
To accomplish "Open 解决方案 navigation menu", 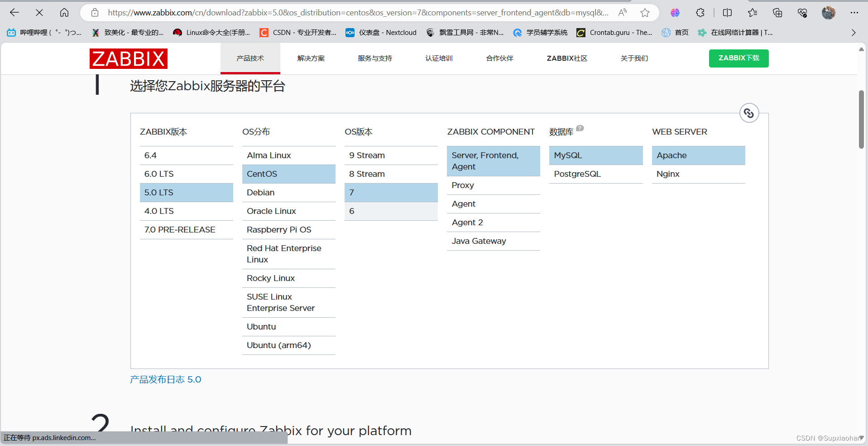I will 311,58.
